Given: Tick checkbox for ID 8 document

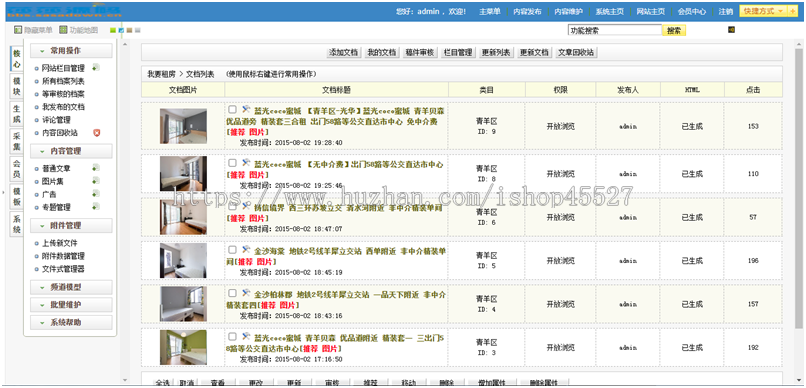Looking at the screenshot, I should click(x=232, y=164).
